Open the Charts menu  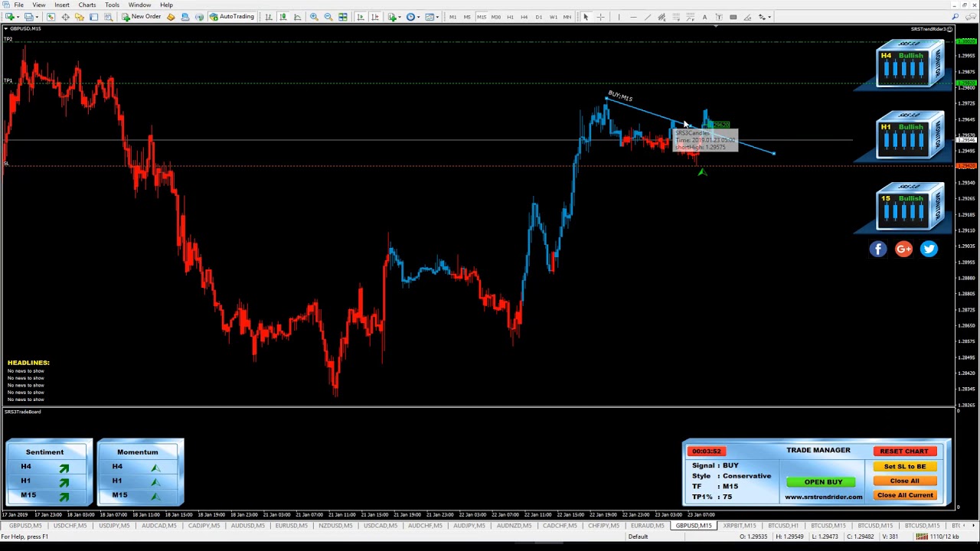coord(87,5)
